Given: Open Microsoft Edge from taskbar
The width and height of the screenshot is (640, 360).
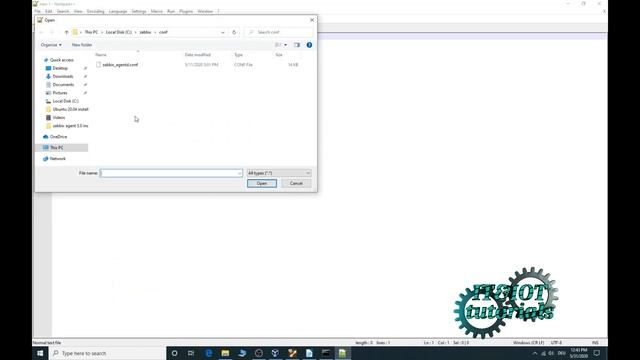Looking at the screenshot, I should 208,353.
